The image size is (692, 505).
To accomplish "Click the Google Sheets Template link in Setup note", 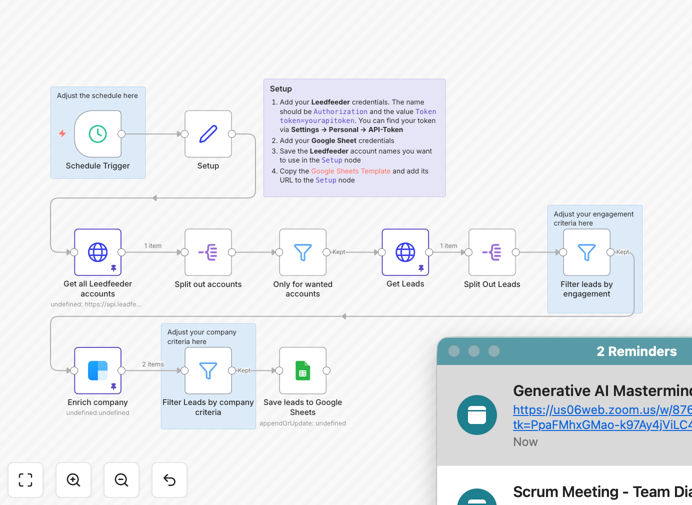I will [x=350, y=171].
